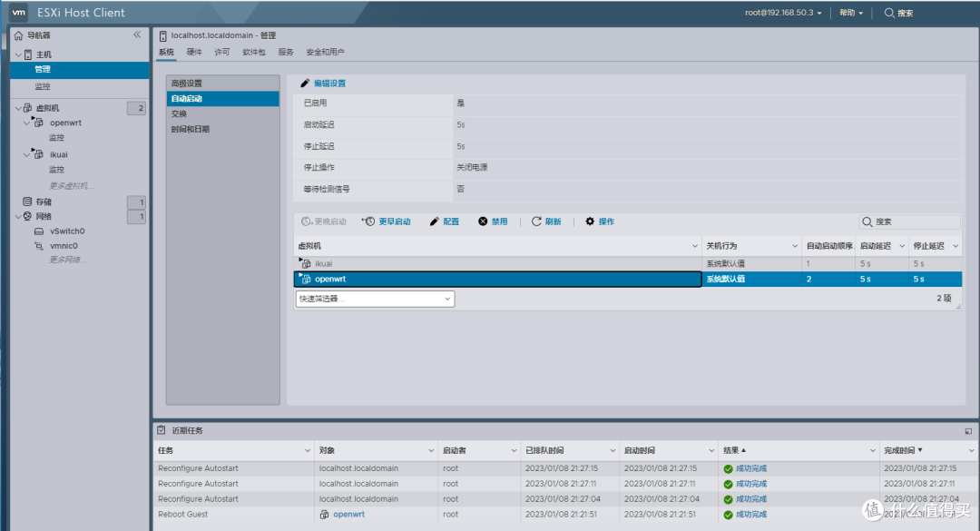Open the 快速筛选器 quick filter dropdown
980x531 pixels.
pos(375,299)
